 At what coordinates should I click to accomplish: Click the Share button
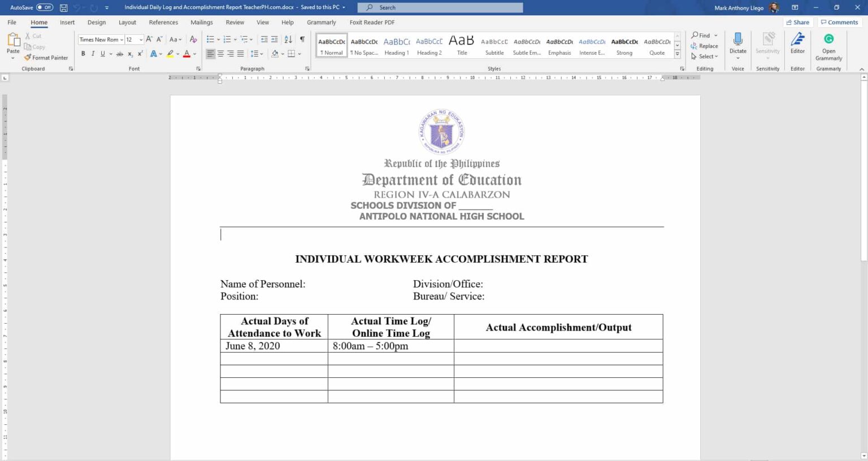click(x=797, y=22)
